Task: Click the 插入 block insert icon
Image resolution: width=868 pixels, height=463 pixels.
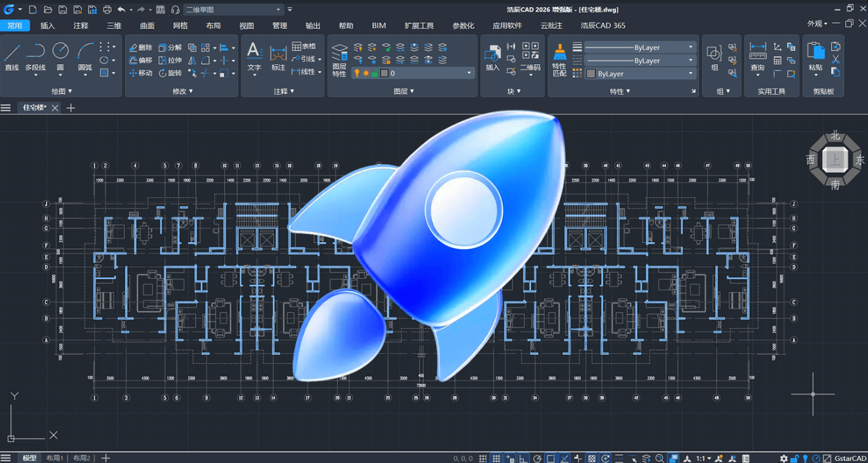Action: (492, 57)
